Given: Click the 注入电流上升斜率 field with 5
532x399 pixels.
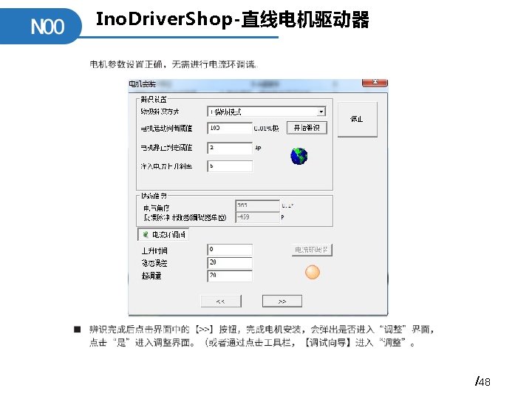Looking at the screenshot, I should pos(230,166).
